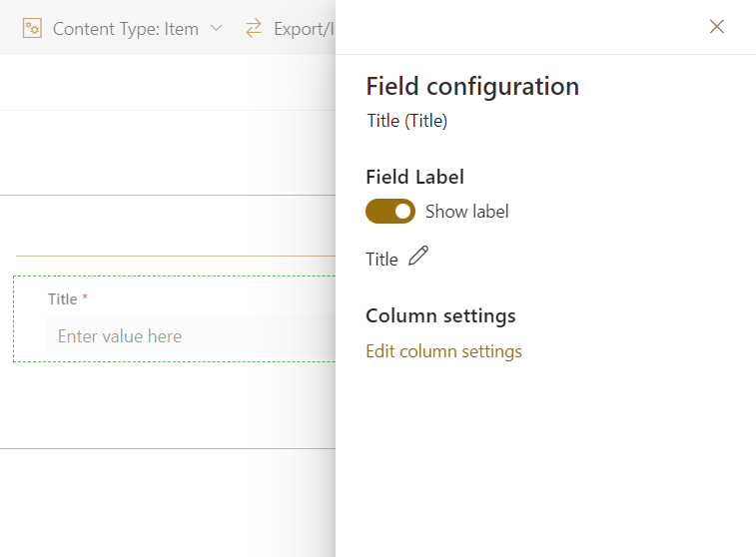Click the Content Type gear icon
The height and width of the screenshot is (557, 756).
pos(32,28)
